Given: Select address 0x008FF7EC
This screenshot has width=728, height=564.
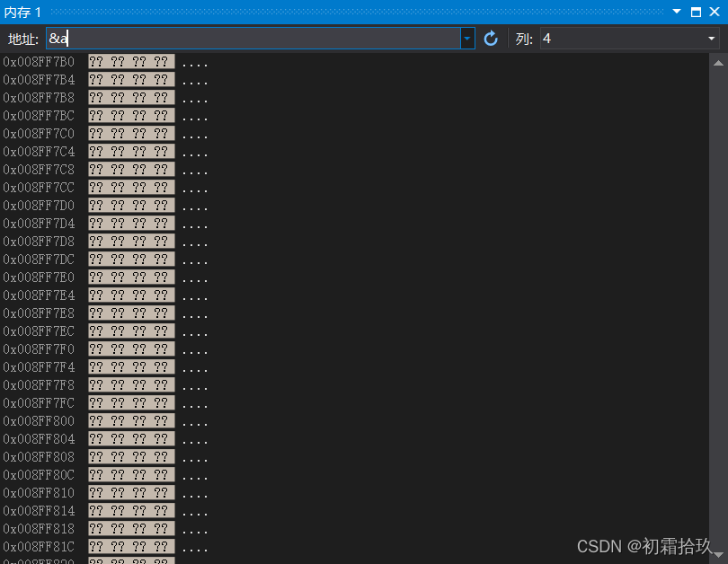Looking at the screenshot, I should [x=39, y=331].
